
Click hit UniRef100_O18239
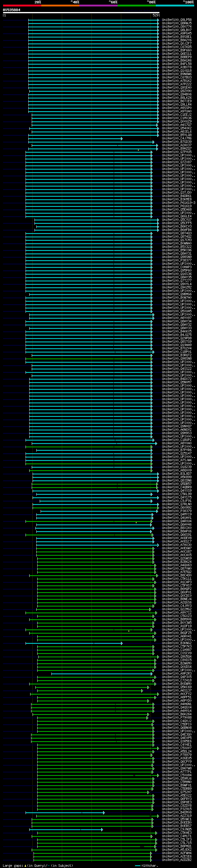(x=177, y=467)
